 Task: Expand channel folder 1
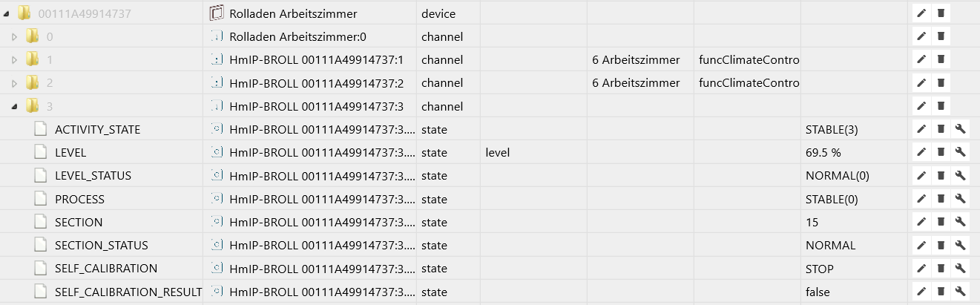(x=14, y=59)
